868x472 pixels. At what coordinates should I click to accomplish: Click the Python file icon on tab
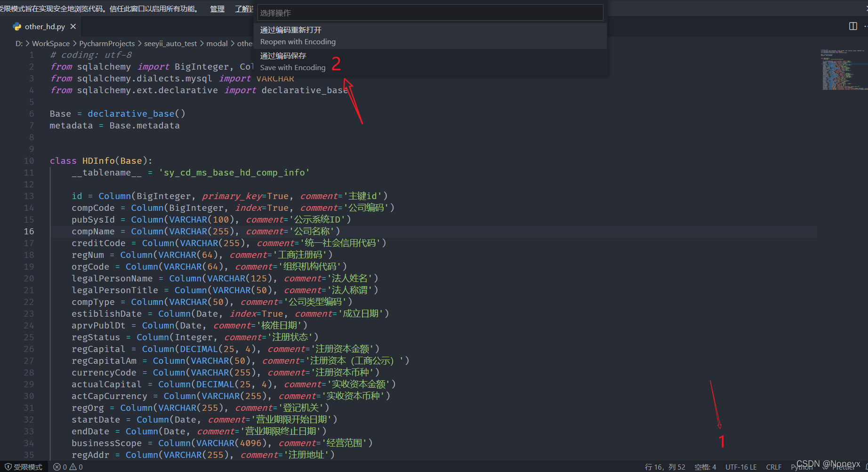(x=17, y=27)
